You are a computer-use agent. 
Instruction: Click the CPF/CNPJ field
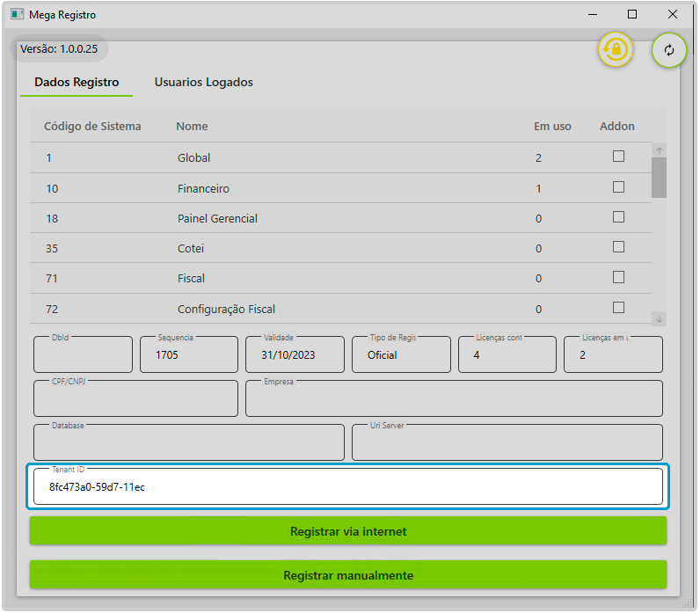135,398
